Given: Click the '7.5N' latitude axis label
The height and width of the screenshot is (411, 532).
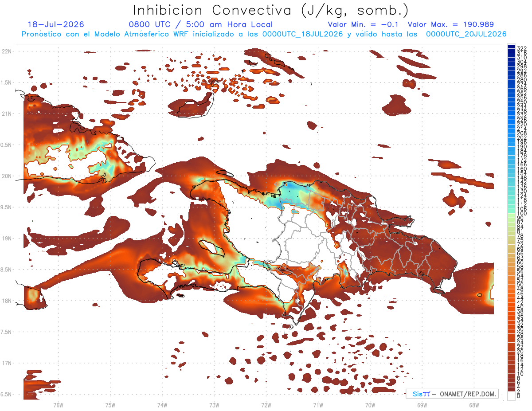Looking at the screenshot, I should [7, 332].
